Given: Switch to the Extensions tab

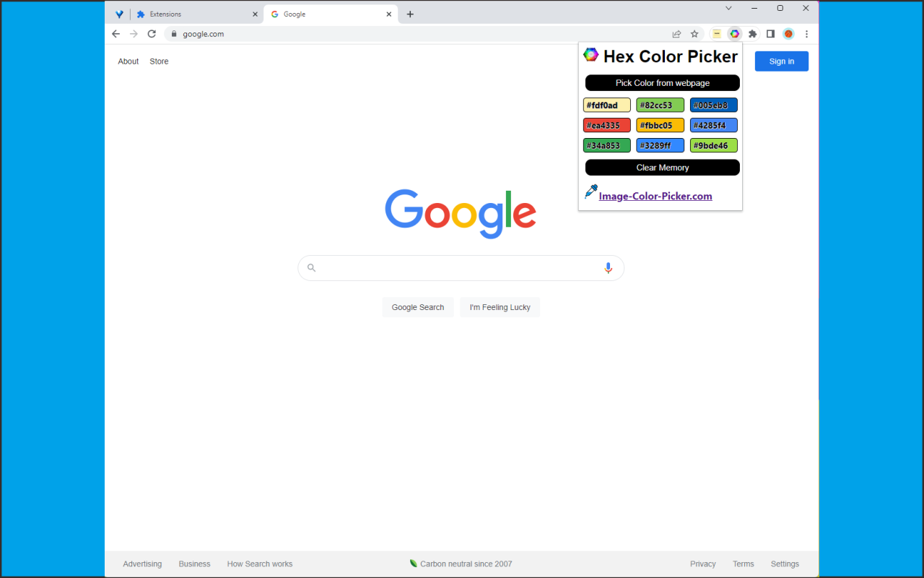Looking at the screenshot, I should (196, 14).
